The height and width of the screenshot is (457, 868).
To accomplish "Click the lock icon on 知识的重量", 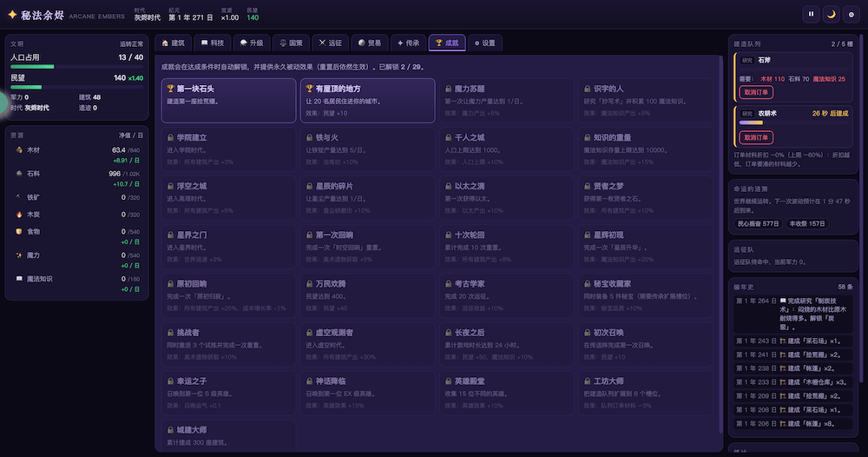I will 588,137.
